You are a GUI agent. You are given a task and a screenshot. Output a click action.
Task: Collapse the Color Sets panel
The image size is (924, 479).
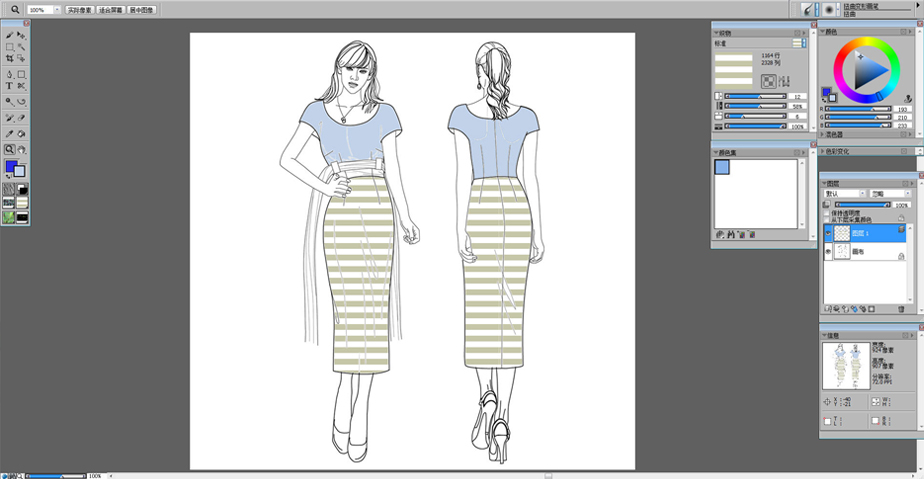(716, 153)
